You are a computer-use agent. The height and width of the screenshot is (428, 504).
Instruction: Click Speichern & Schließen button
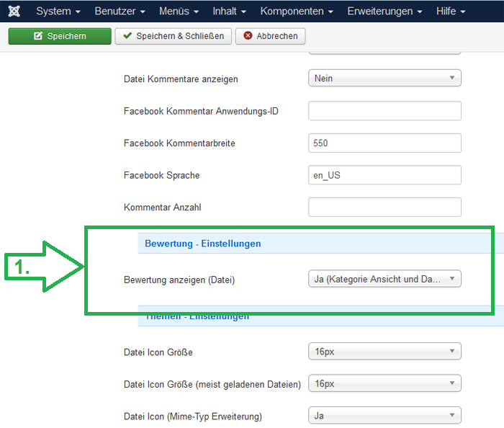[174, 36]
